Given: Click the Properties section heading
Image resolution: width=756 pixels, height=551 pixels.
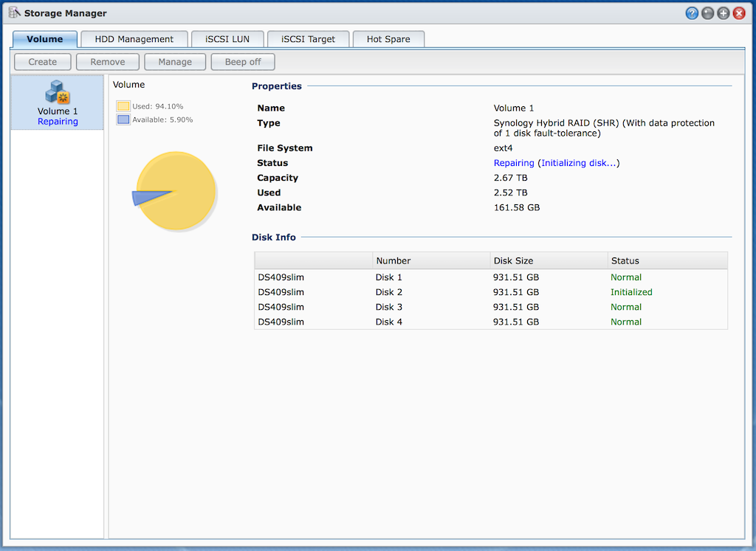Looking at the screenshot, I should point(277,86).
